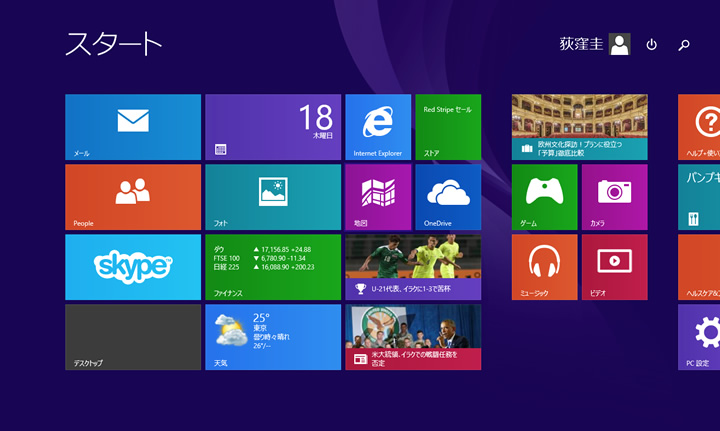Open the Food & Drink tile
The width and height of the screenshot is (720, 431).
pos(699,197)
